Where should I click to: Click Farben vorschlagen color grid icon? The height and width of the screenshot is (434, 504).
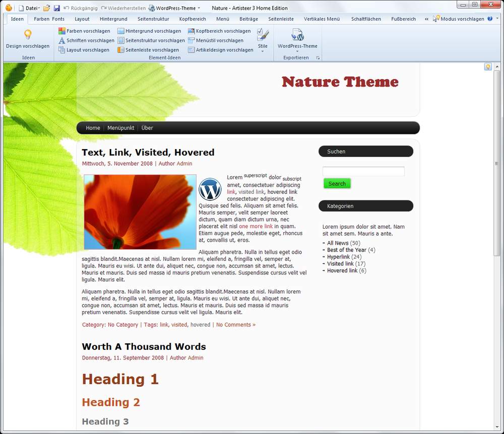[61, 31]
